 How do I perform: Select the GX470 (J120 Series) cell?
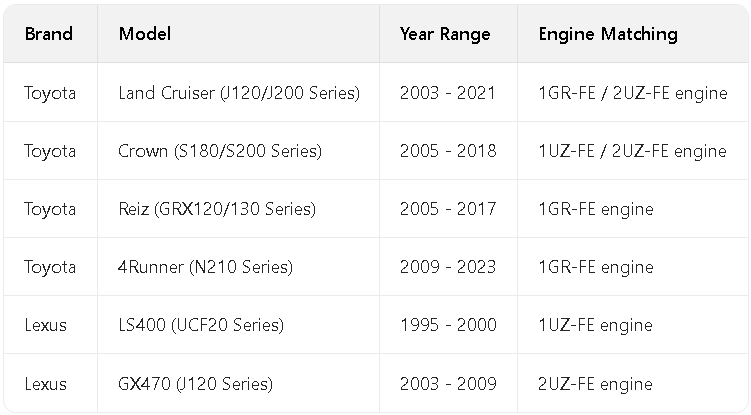[x=195, y=384]
